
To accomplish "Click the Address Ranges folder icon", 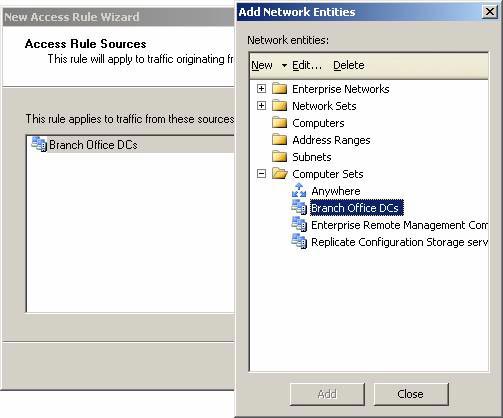I will (x=279, y=140).
